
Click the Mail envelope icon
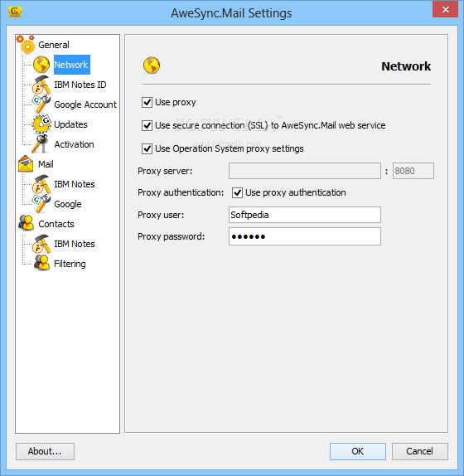pos(26,164)
